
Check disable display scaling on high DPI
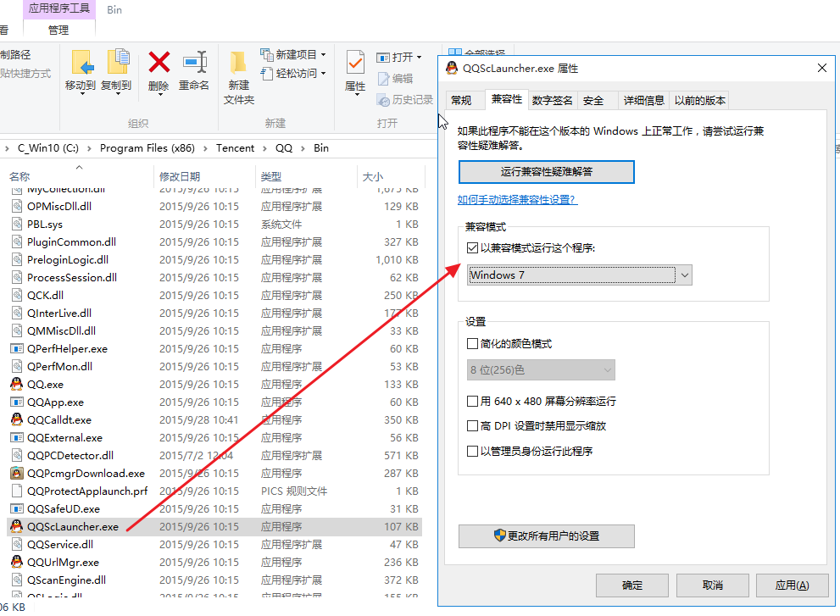click(x=472, y=426)
